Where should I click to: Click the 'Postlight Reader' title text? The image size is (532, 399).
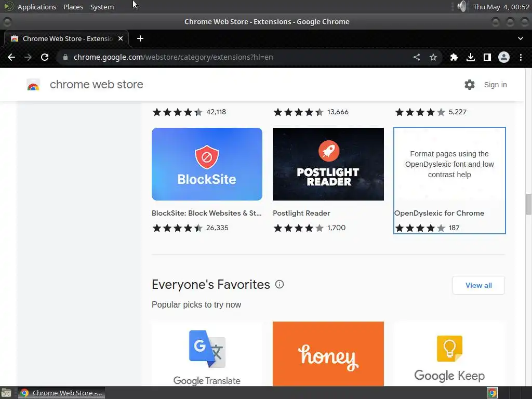tap(301, 213)
